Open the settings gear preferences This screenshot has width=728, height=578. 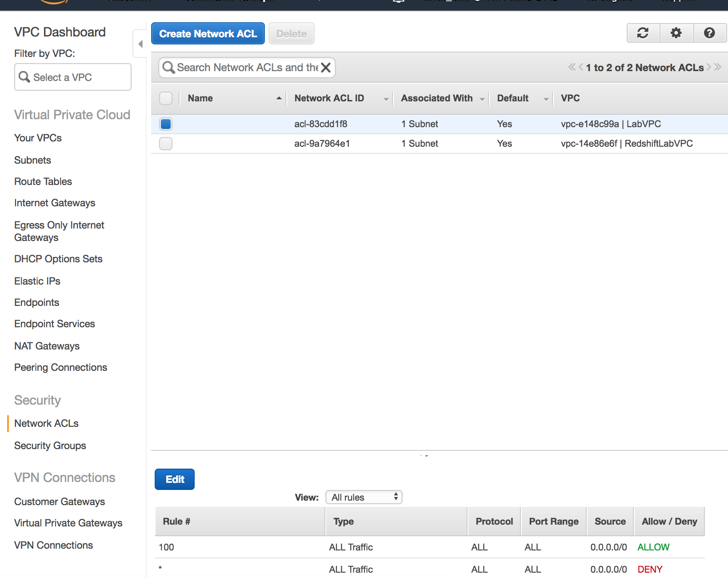(676, 33)
